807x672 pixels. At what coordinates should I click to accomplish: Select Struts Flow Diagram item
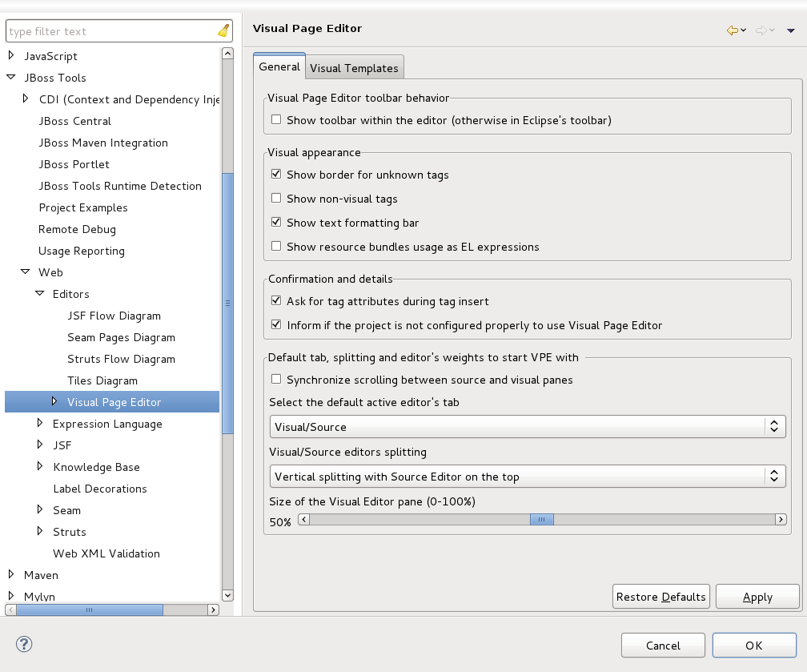(x=122, y=359)
